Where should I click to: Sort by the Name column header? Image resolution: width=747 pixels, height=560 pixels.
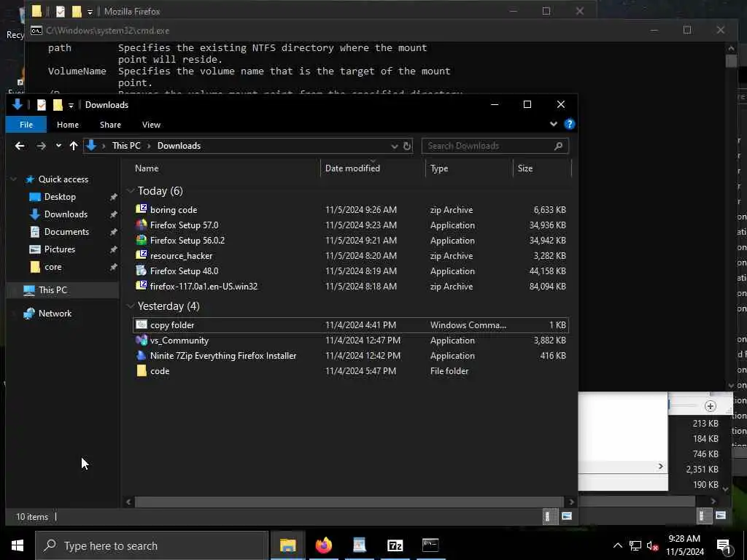pos(146,168)
